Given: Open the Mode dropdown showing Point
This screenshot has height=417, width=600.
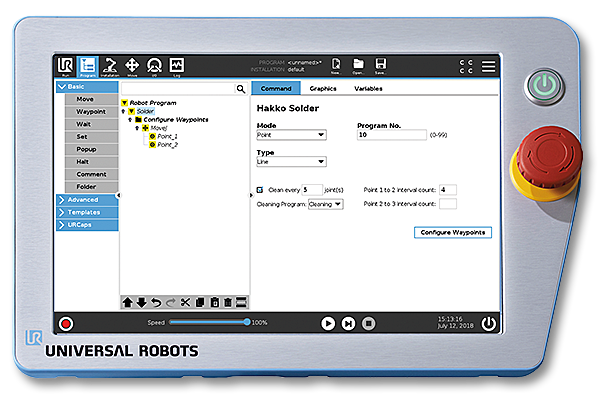Looking at the screenshot, I should click(x=291, y=135).
